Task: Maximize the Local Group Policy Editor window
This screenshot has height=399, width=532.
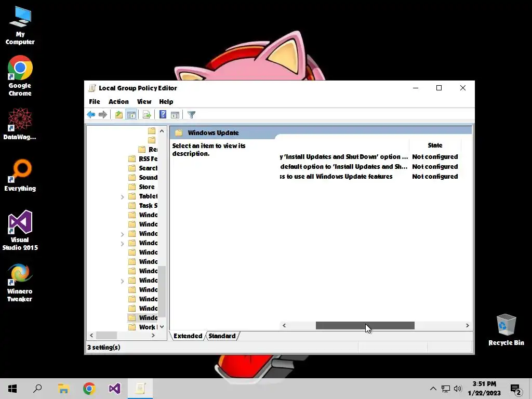Action: [439, 88]
